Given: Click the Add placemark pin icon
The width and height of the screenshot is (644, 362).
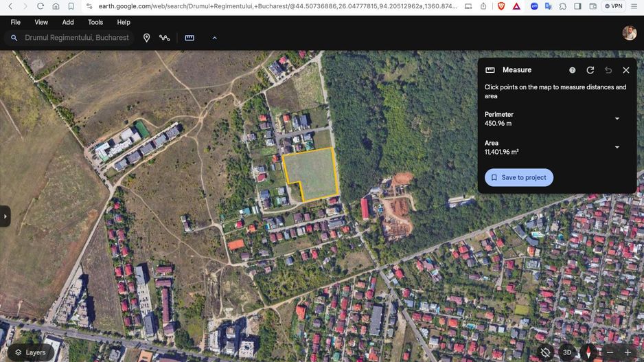Looking at the screenshot, I should (146, 38).
